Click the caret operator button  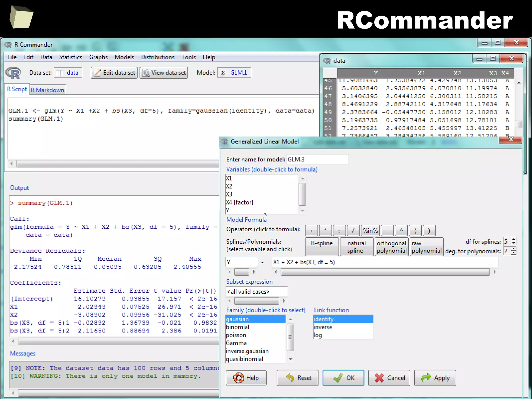pyautogui.click(x=401, y=231)
